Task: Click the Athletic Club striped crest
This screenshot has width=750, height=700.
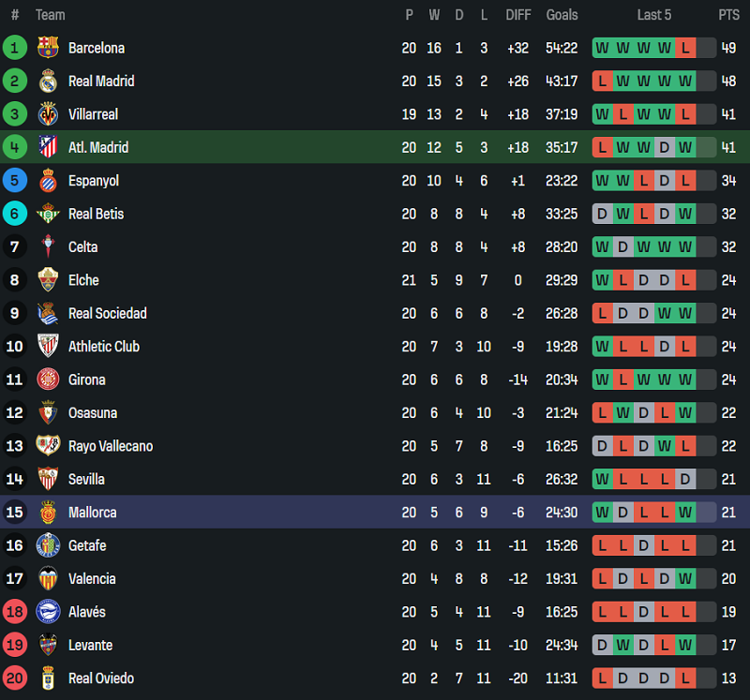Action: coord(48,347)
